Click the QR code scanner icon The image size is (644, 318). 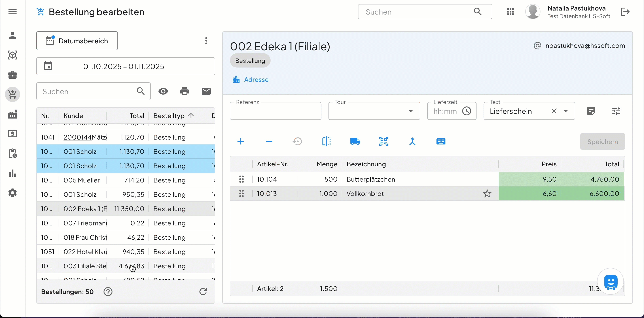point(383,142)
